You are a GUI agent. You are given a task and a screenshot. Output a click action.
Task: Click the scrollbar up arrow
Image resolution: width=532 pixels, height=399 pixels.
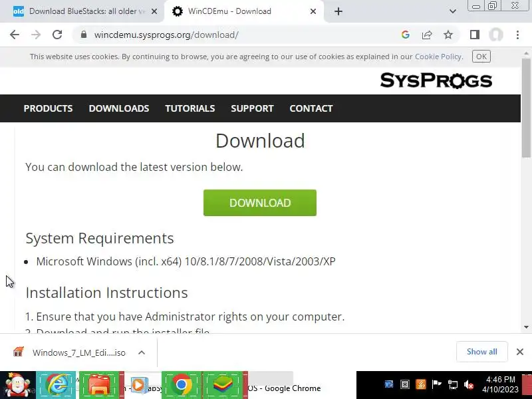coord(527,54)
